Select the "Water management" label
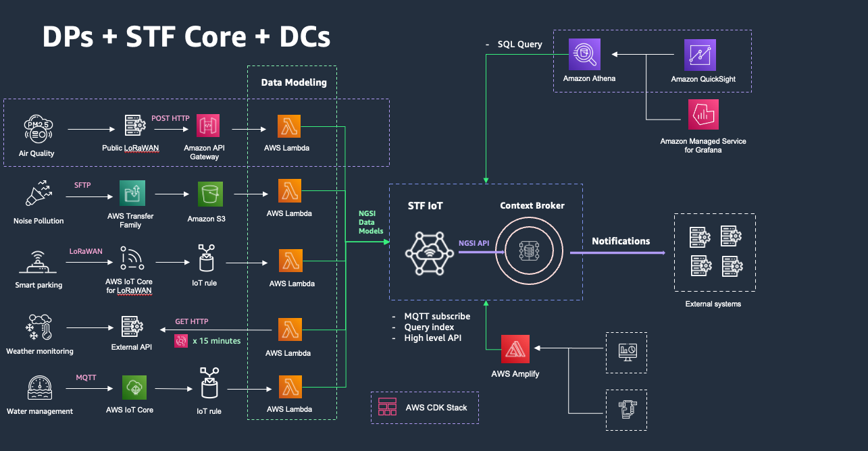 pyautogui.click(x=40, y=411)
